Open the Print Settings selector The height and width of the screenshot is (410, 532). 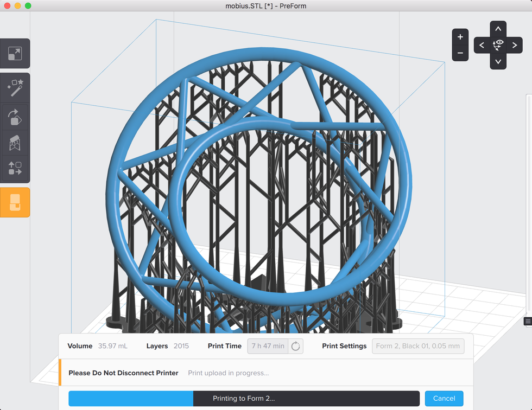(x=418, y=346)
